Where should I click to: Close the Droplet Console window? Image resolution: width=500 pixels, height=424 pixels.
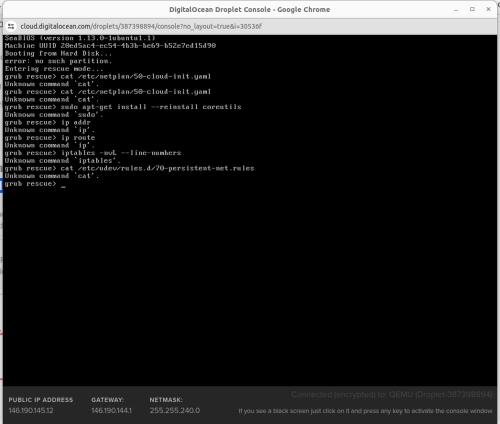[x=488, y=9]
